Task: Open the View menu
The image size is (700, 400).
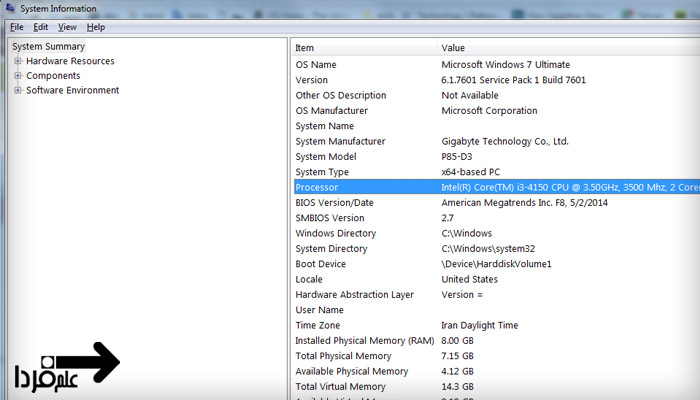Action: click(67, 27)
